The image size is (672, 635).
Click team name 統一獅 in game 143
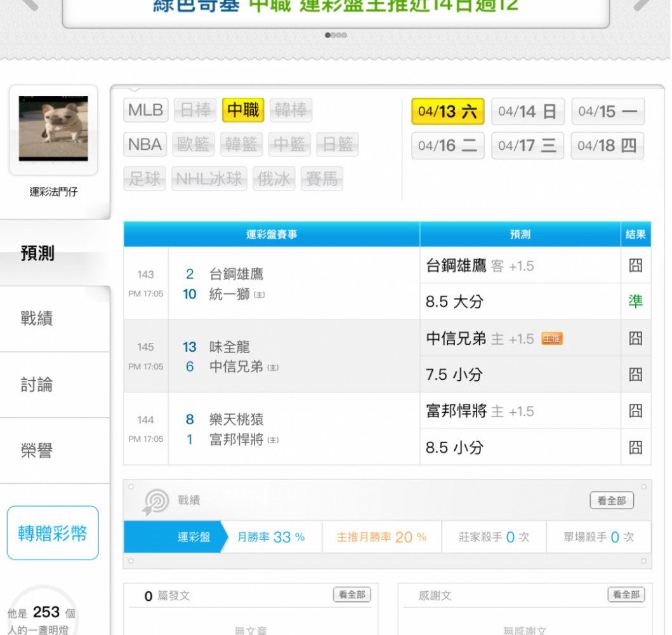[229, 294]
